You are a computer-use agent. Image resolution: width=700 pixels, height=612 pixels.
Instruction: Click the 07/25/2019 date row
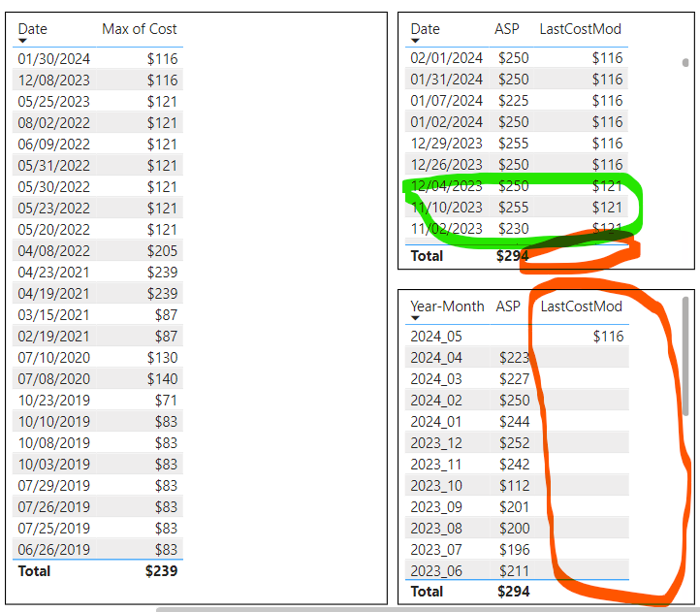pyautogui.click(x=98, y=528)
